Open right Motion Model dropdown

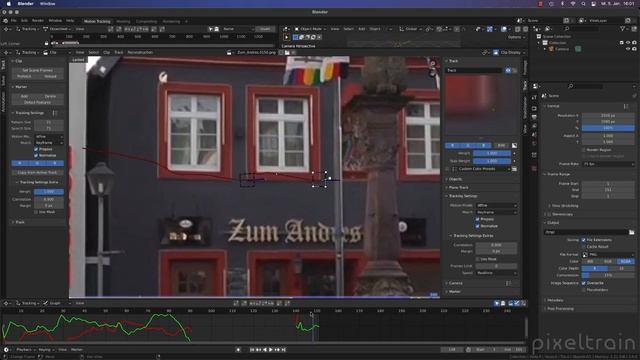[x=496, y=205]
